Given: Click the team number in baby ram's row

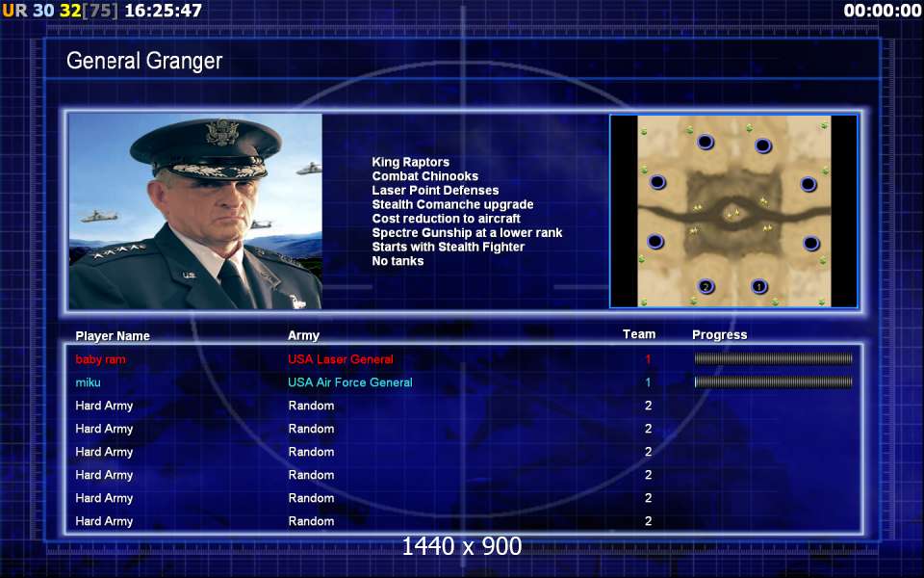Looking at the screenshot, I should point(648,359).
